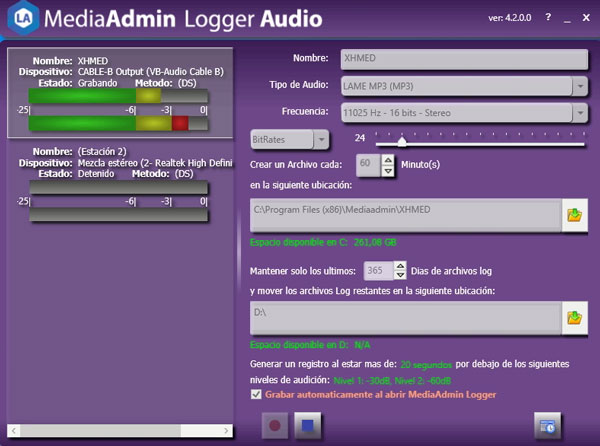Open the help question mark
This screenshot has width=600, height=446.
(x=548, y=17)
